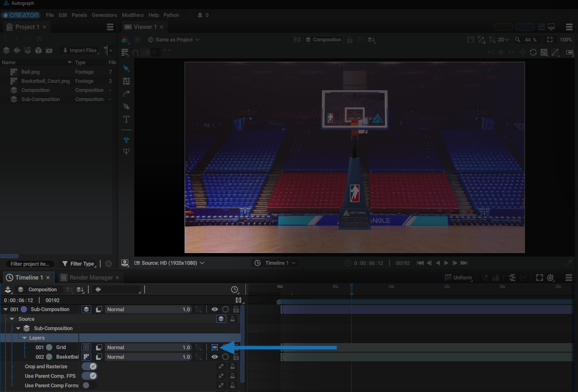Open Filter Type dropdown
Viewport: 578px width, 392px height.
[79, 264]
